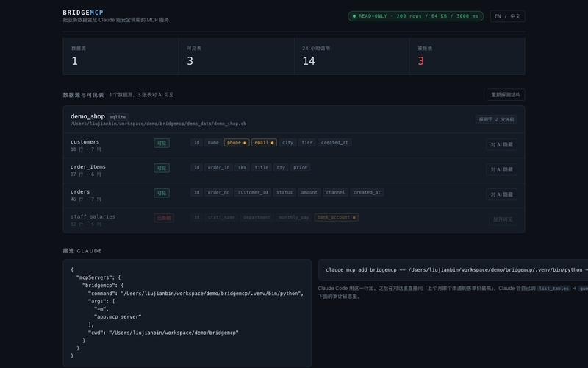The width and height of the screenshot is (588, 368).
Task: Click the monthly_pay column chip
Action: tap(293, 217)
